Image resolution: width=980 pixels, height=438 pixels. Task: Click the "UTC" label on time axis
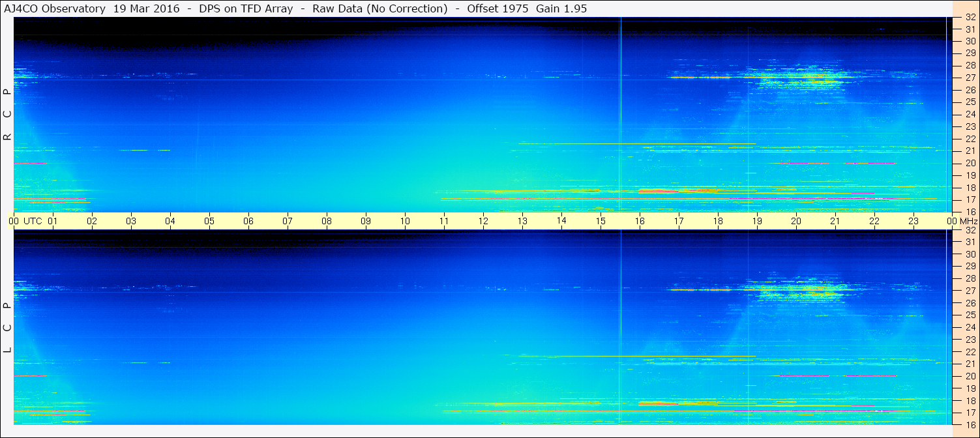[33, 221]
